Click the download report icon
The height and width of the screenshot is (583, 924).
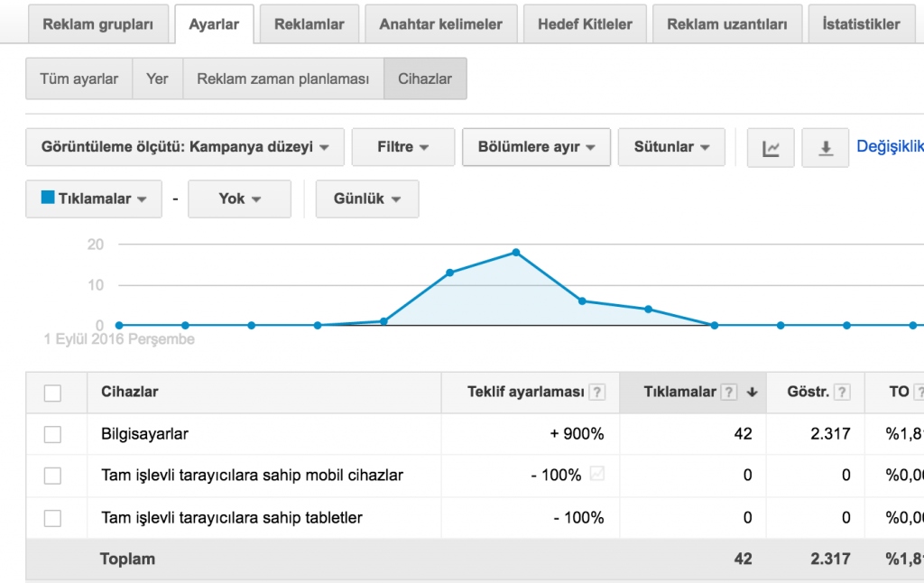(x=826, y=148)
